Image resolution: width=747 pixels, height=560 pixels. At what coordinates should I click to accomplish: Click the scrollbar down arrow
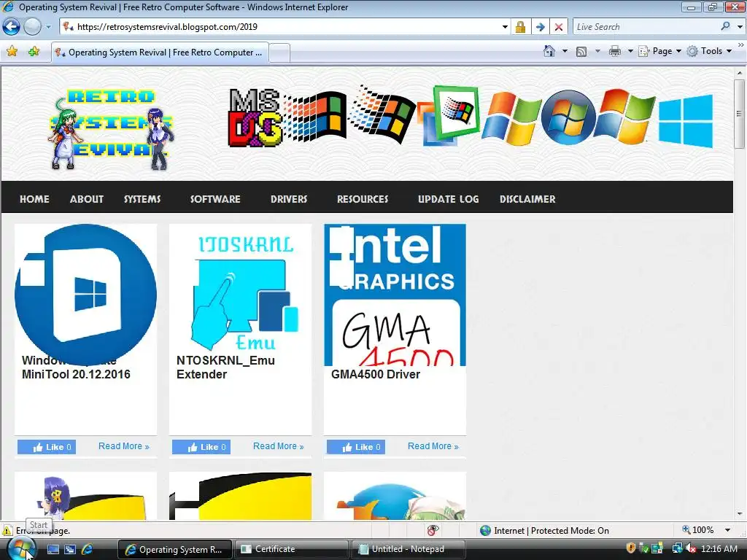(x=740, y=514)
